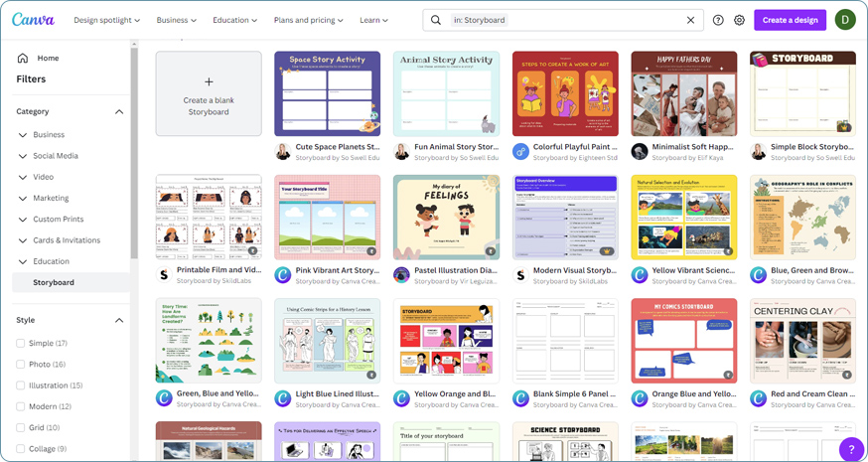The height and width of the screenshot is (462, 868).
Task: Click the search magnifier icon
Action: pos(436,20)
